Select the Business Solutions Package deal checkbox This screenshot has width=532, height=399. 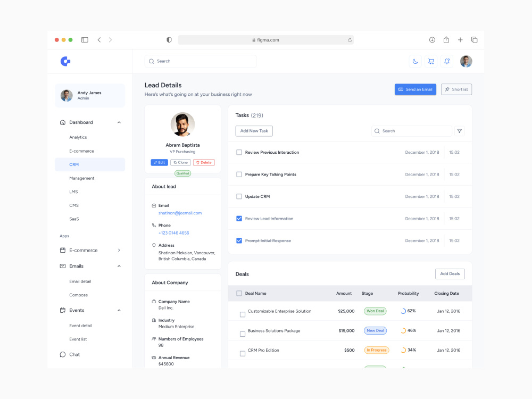tap(243, 334)
